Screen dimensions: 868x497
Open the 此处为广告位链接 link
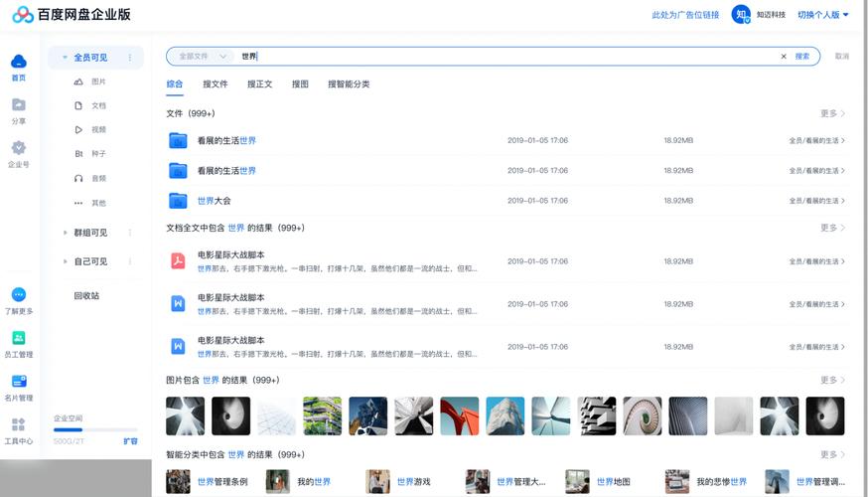(685, 15)
